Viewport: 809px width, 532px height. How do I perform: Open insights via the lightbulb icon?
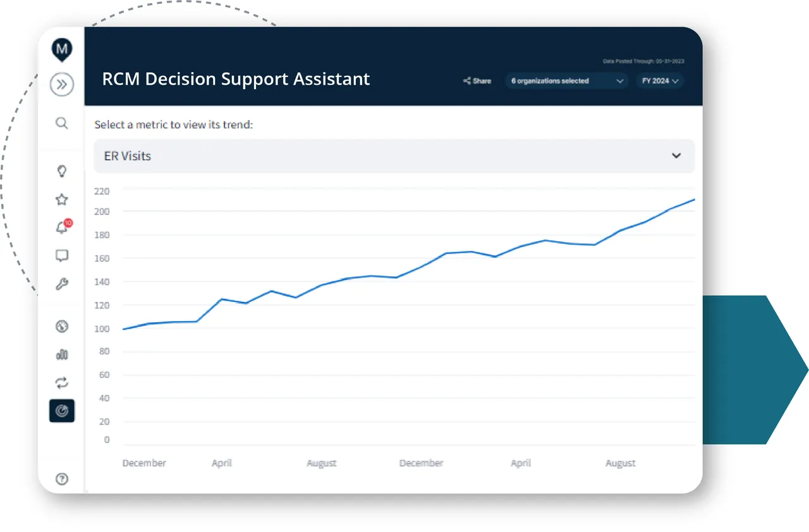(62, 171)
